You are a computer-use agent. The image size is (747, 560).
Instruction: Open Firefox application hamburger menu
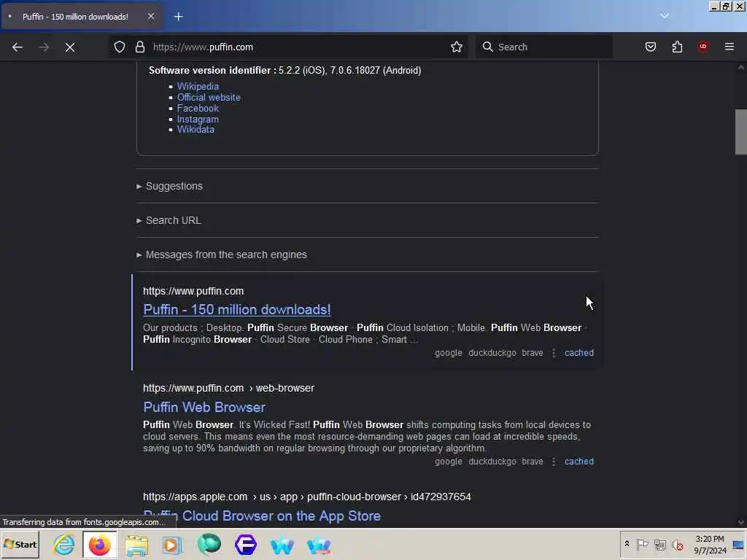(x=729, y=47)
